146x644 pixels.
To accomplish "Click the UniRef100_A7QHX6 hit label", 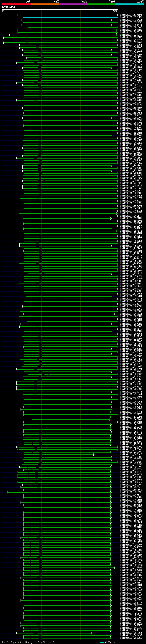I will (131, 20).
